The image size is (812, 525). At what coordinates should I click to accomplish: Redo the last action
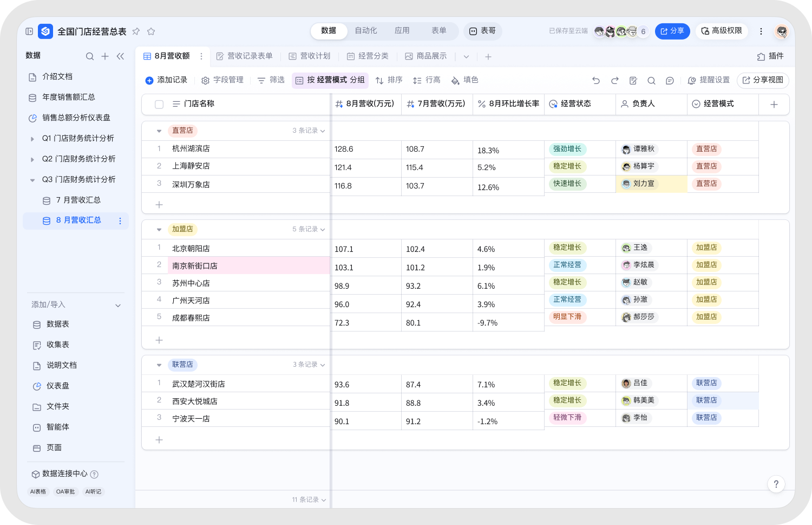click(x=614, y=80)
